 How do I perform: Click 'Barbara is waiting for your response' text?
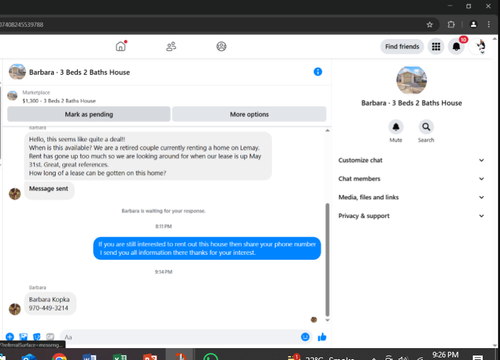[163, 211]
